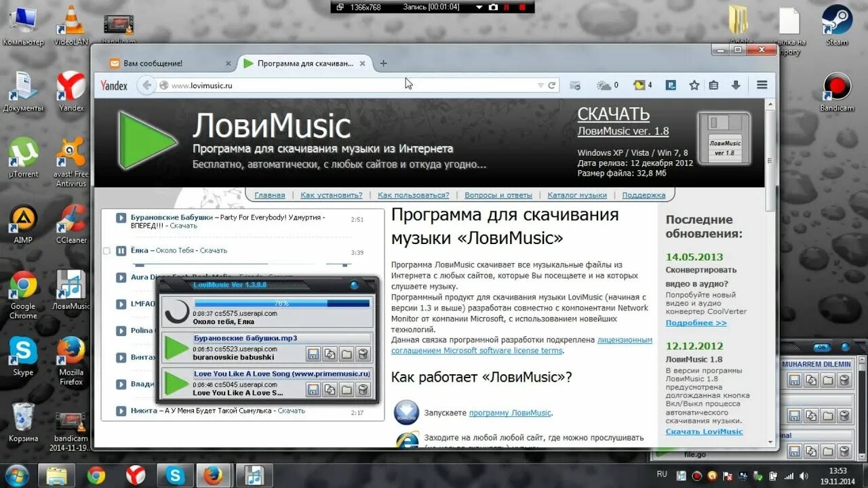Viewport: 868px width, 488px height.
Task: Play Бурановские Бабушки Party For Everybody track
Action: pyautogui.click(x=121, y=218)
